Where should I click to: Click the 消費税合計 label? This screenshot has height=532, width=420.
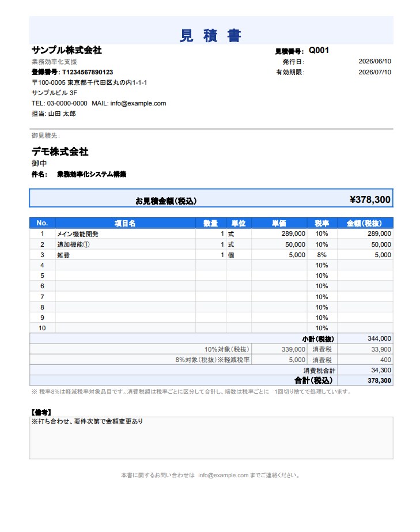coord(320,371)
